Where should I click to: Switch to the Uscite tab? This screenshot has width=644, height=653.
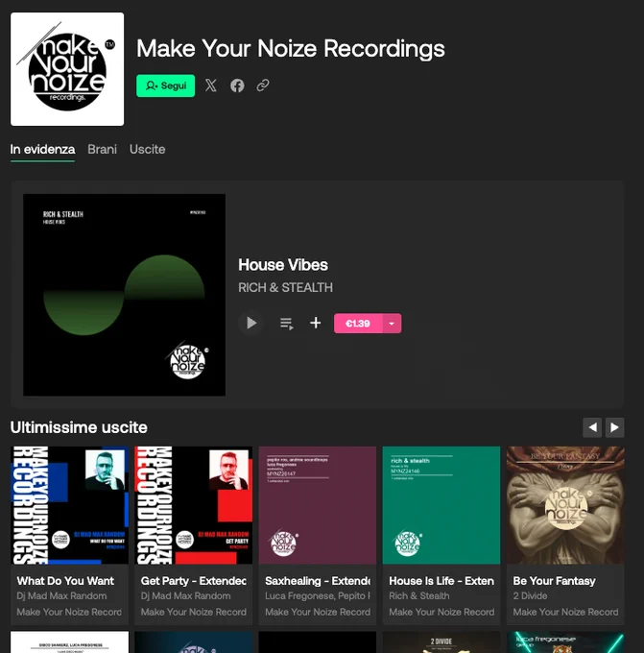(148, 149)
